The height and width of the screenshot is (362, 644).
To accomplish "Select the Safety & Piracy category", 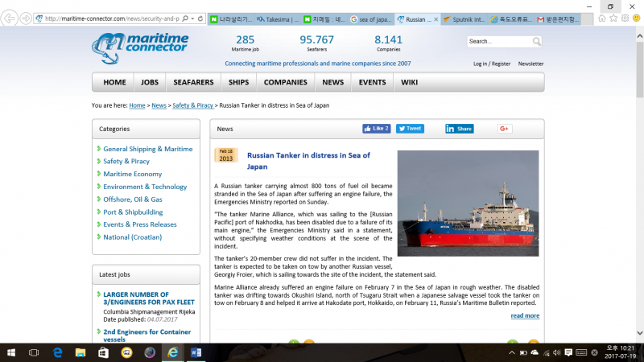I will point(126,161).
